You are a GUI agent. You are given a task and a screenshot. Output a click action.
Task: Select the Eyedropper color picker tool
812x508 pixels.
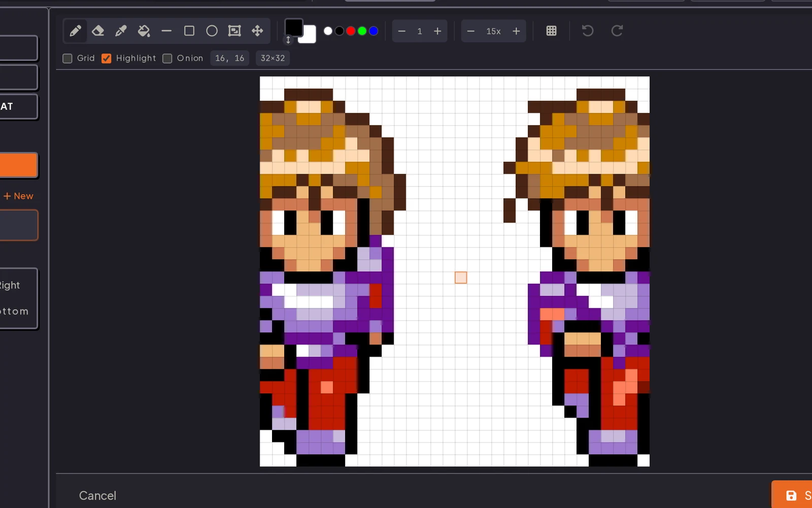coord(121,31)
